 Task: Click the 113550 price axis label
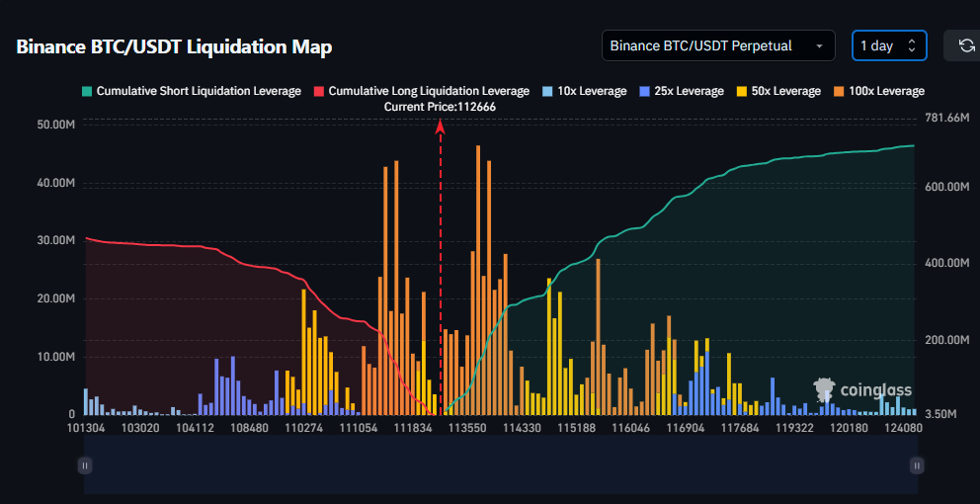(x=468, y=428)
